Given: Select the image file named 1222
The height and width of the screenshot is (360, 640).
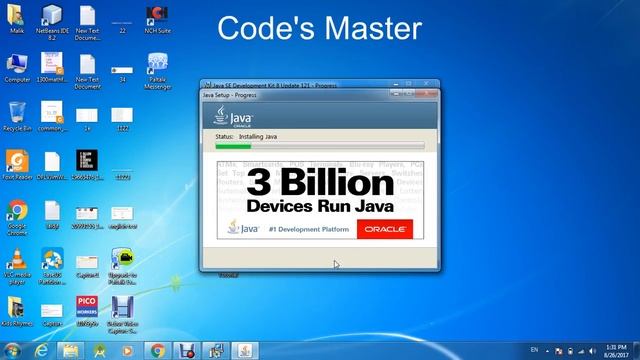Looking at the screenshot, I should click(x=122, y=119).
